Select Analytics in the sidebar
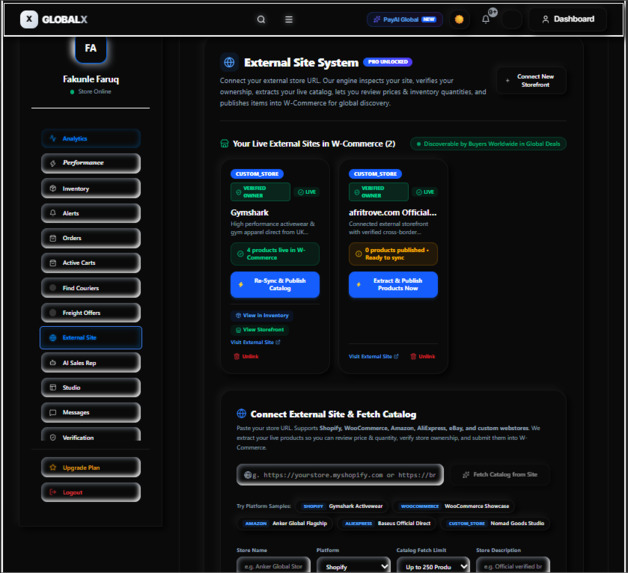This screenshot has height=573, width=628. pyautogui.click(x=91, y=139)
